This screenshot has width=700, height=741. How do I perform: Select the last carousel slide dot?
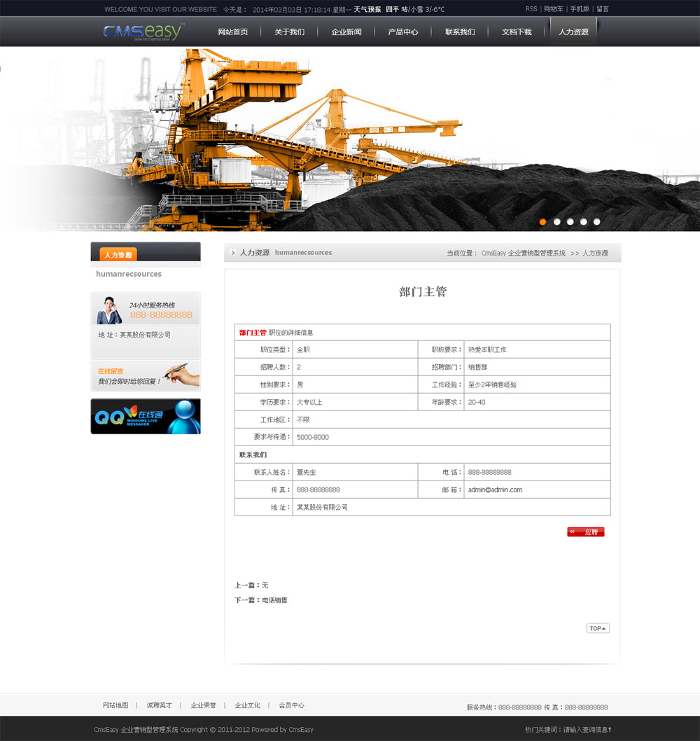point(597,221)
